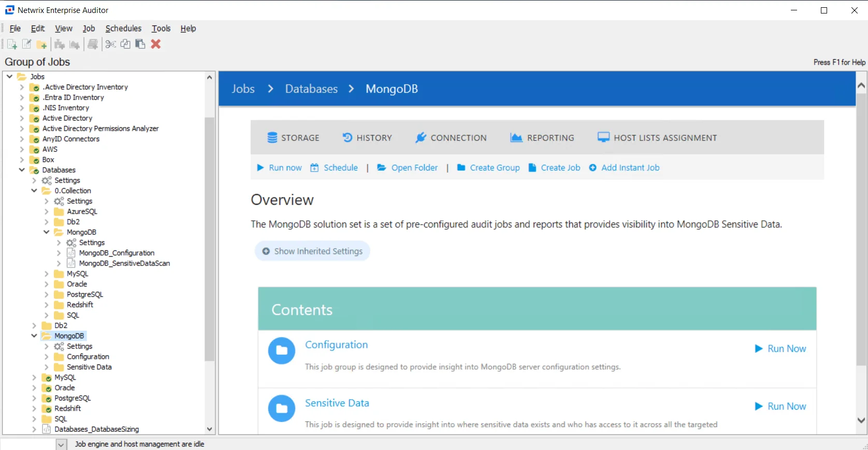
Task: Collapse the root Jobs tree node
Action: (x=9, y=77)
